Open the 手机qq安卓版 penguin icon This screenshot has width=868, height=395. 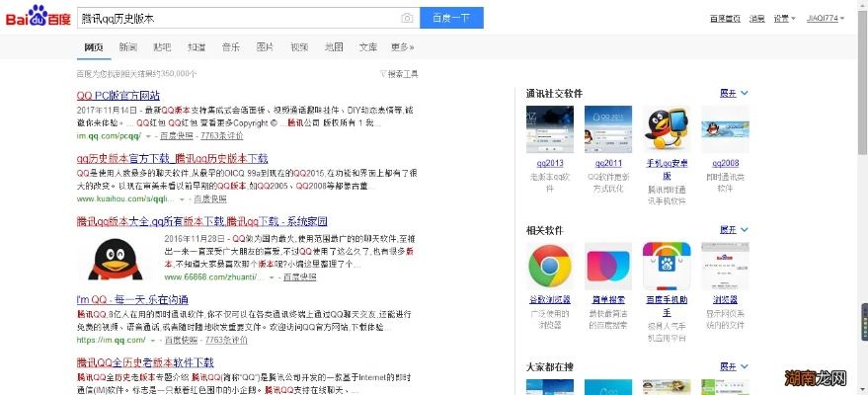coord(667,129)
